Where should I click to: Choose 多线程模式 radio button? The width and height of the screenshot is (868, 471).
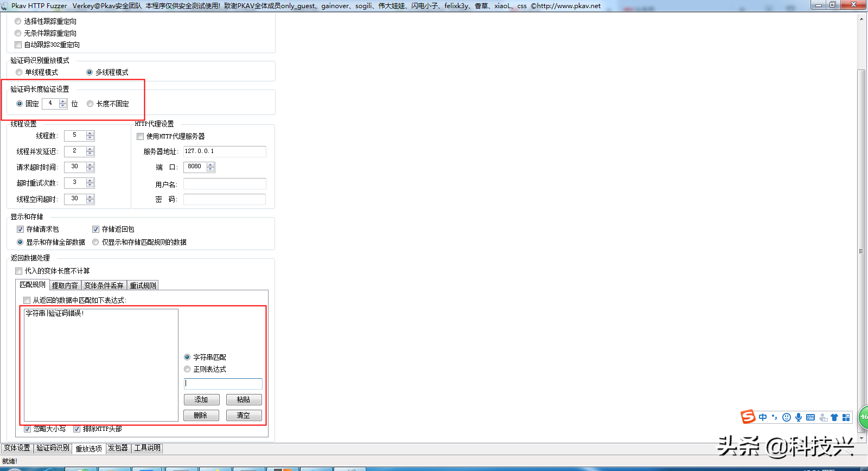click(x=90, y=72)
